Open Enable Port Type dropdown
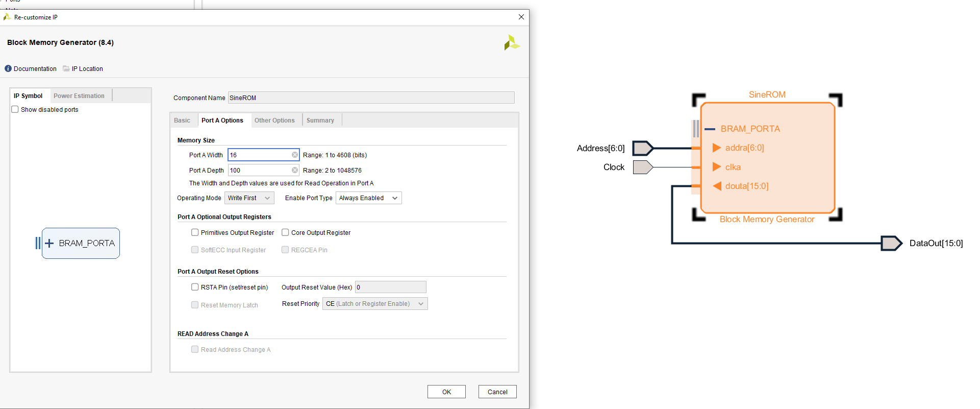The height and width of the screenshot is (409, 980). point(369,198)
